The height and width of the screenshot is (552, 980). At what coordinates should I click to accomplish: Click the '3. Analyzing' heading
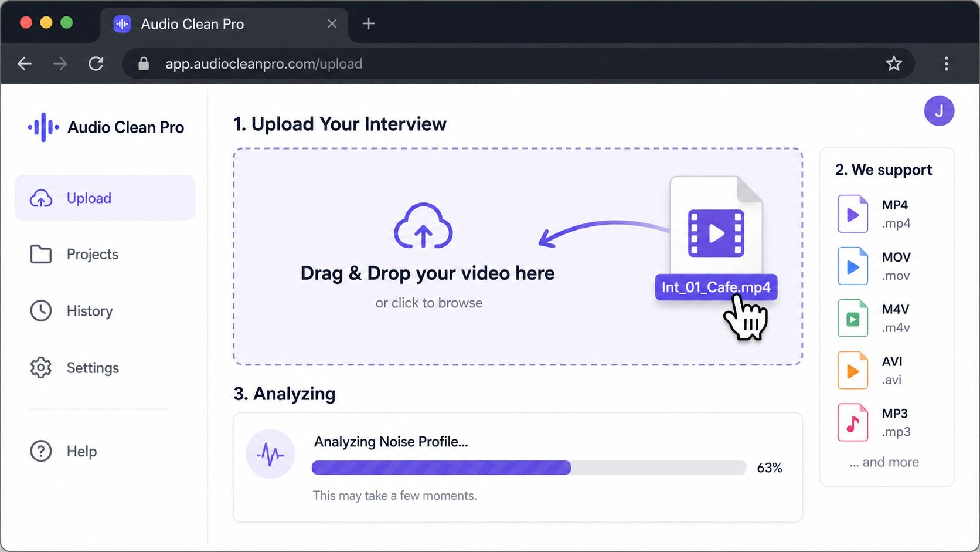tap(285, 394)
